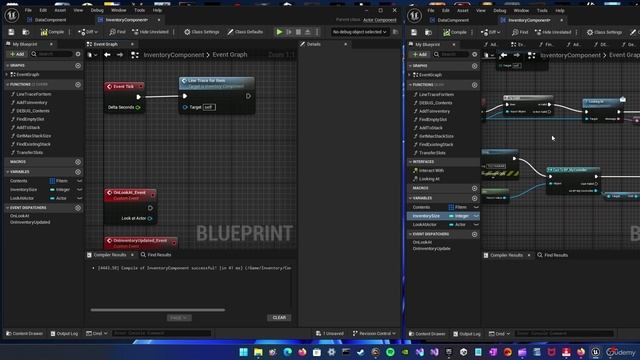Open Class Settings in left window
Image resolution: width=640 pixels, height=360 pixels.
pyautogui.click(x=202, y=32)
